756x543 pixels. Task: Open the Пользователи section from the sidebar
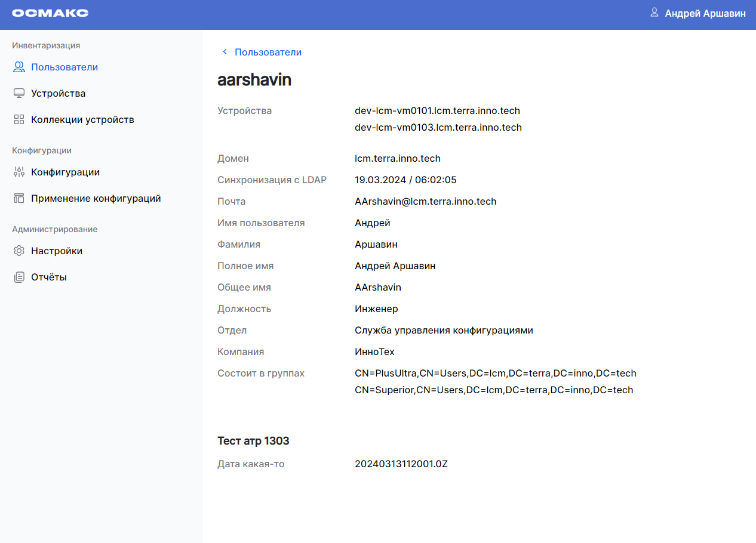point(64,67)
